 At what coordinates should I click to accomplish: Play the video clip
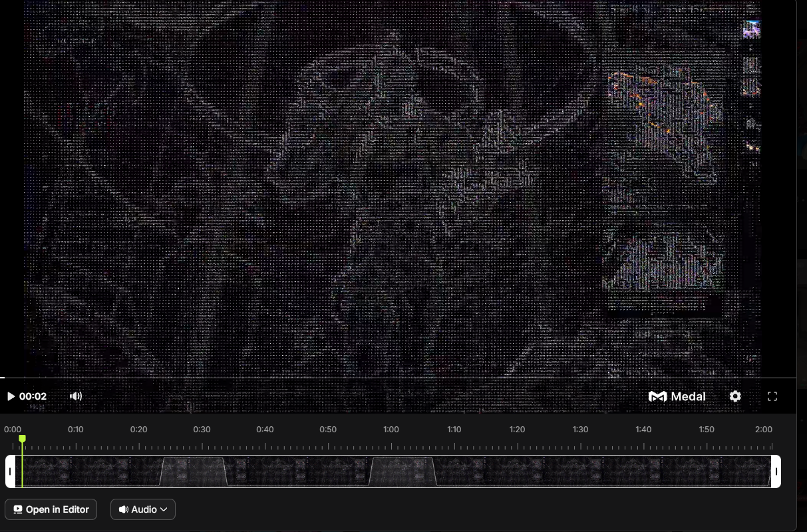point(11,396)
